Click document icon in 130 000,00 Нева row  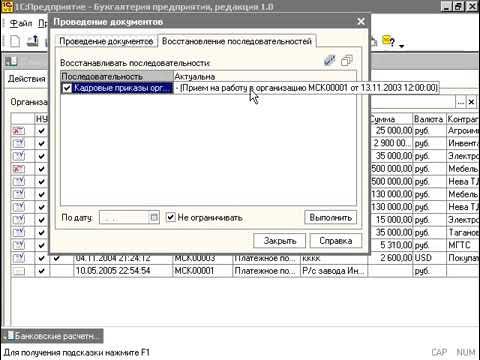click(19, 207)
